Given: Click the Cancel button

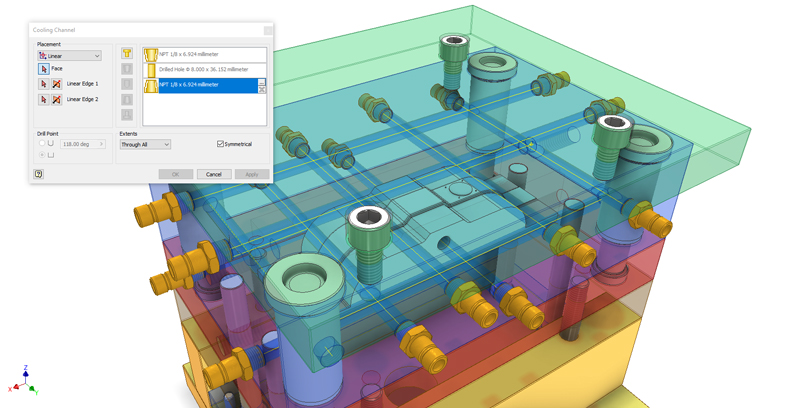Looking at the screenshot, I should [214, 174].
